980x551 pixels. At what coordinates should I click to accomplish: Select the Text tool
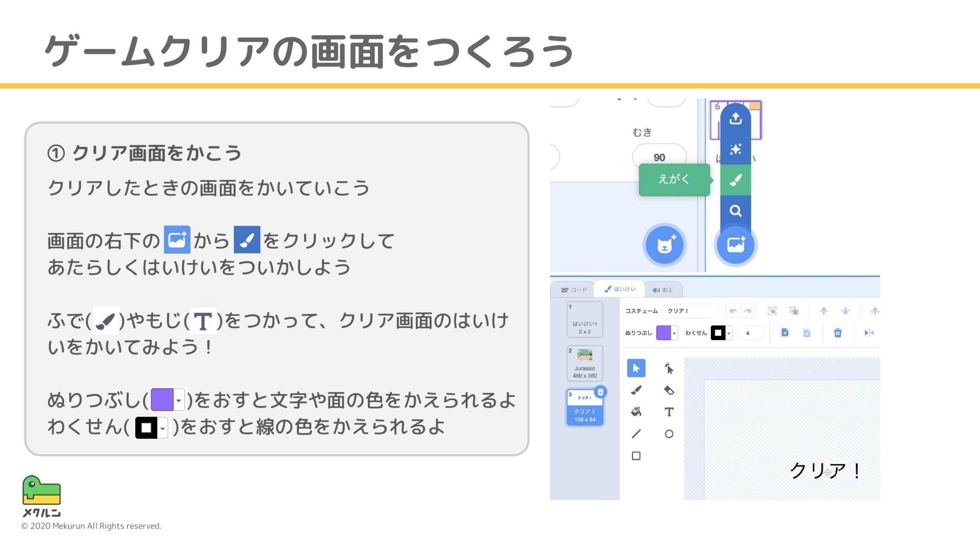click(669, 412)
